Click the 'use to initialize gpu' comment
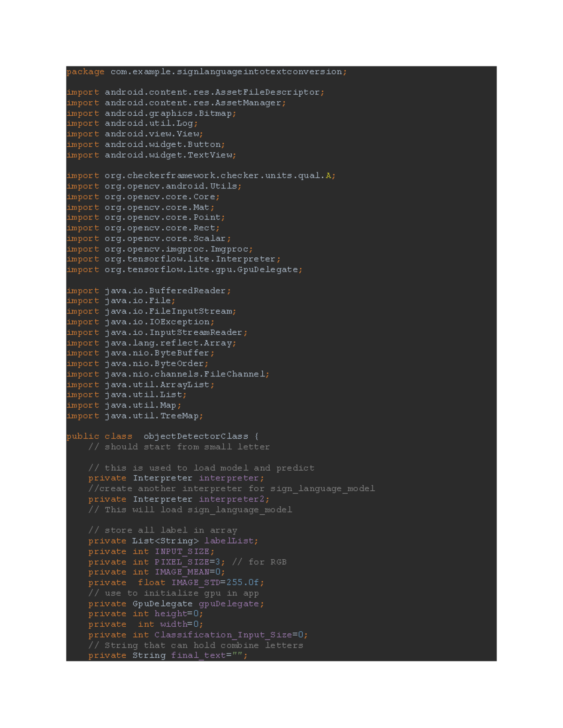The height and width of the screenshot is (728, 563). [173, 593]
